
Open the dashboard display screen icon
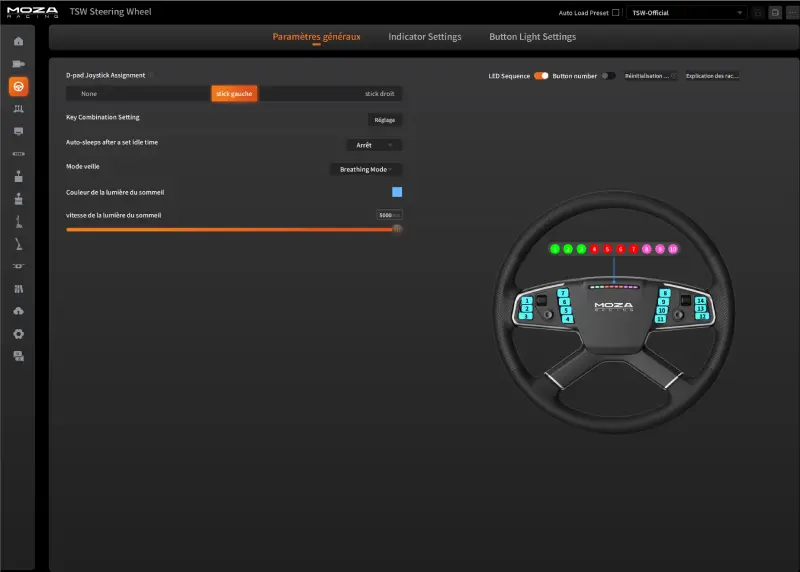18,131
